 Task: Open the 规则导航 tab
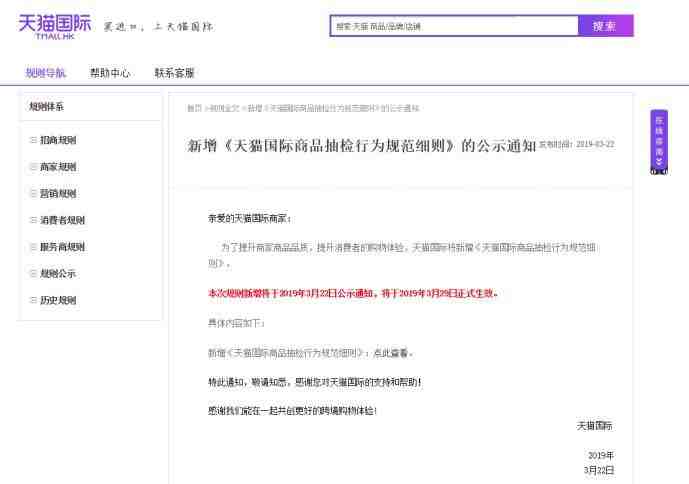tap(46, 73)
